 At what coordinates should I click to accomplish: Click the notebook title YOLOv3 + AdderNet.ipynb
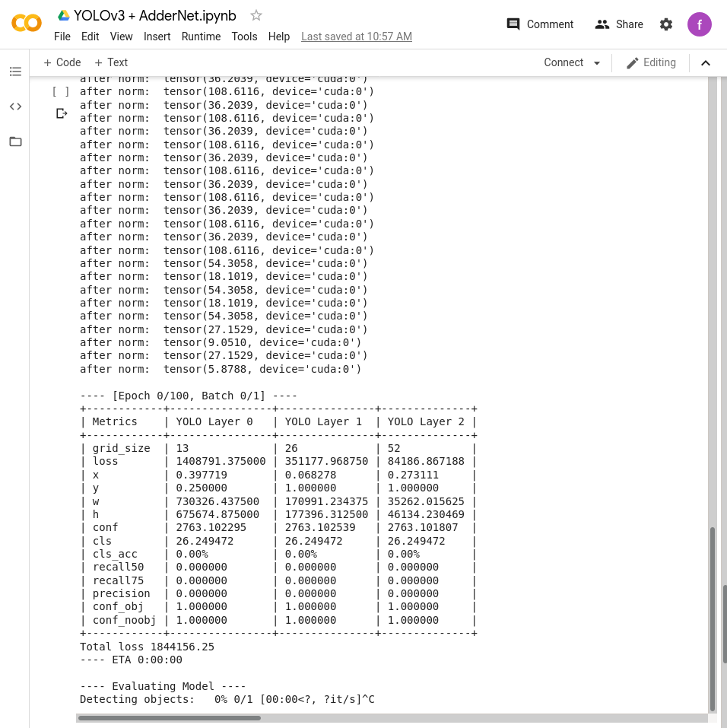point(155,16)
